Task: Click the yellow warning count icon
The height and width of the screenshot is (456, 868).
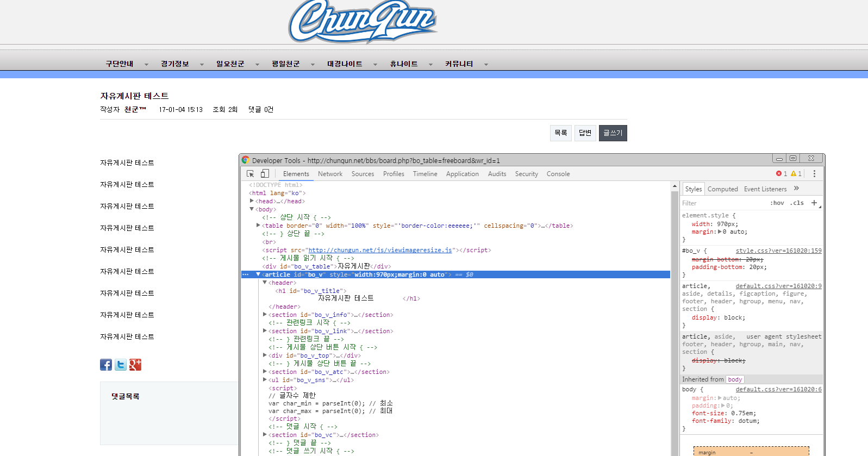Action: point(794,173)
